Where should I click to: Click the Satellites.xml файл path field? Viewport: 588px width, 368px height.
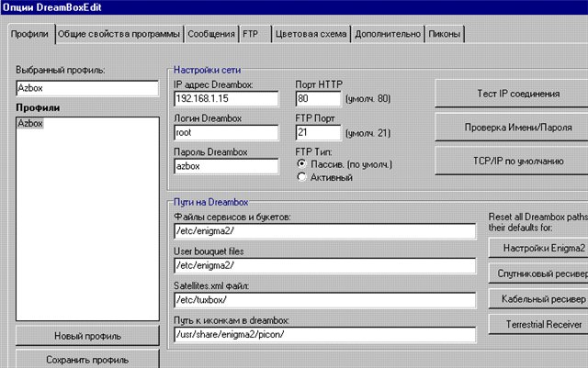point(325,300)
